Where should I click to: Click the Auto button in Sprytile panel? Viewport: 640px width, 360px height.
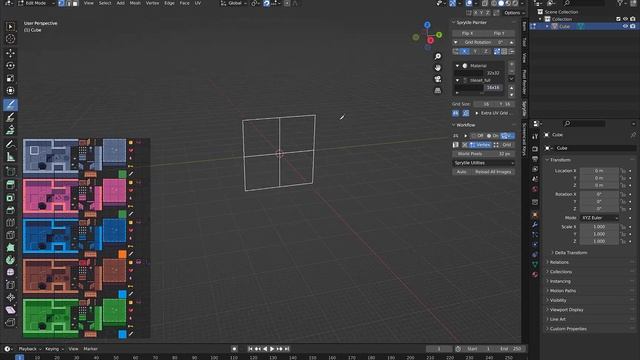461,172
